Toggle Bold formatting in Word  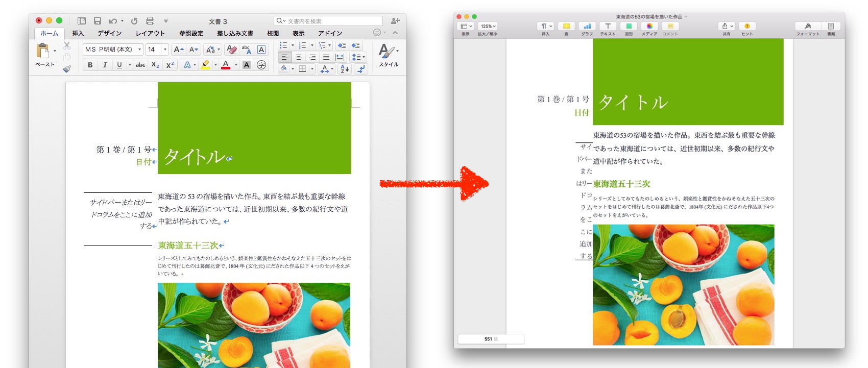(x=90, y=65)
